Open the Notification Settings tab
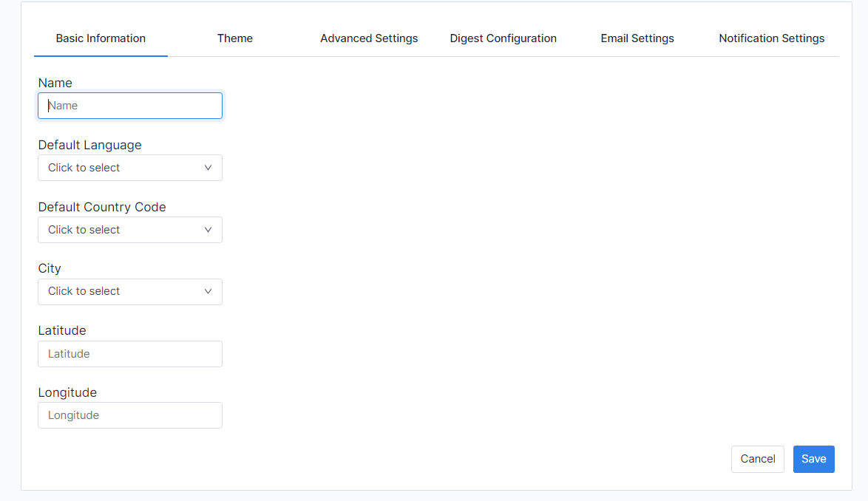 pyautogui.click(x=771, y=38)
